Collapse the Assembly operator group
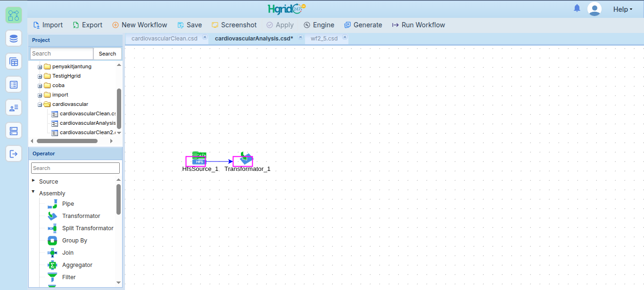Screen dimensions: 644x290 click(x=33, y=192)
